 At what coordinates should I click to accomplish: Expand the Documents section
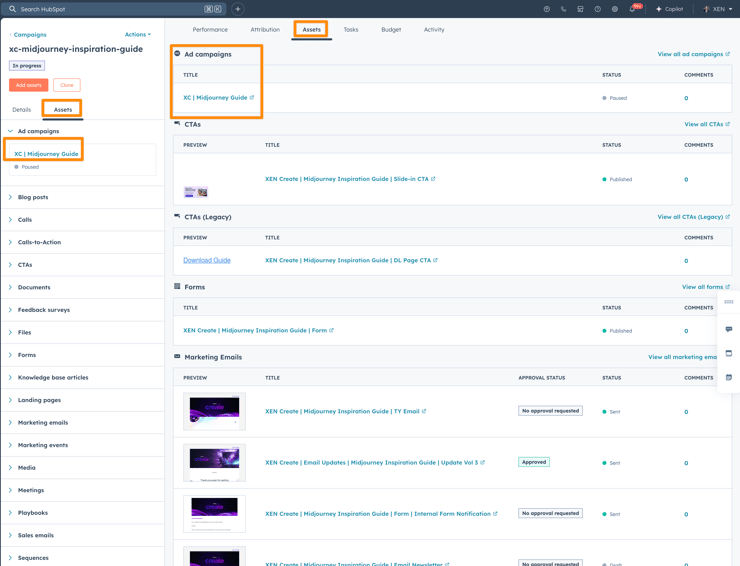point(34,287)
